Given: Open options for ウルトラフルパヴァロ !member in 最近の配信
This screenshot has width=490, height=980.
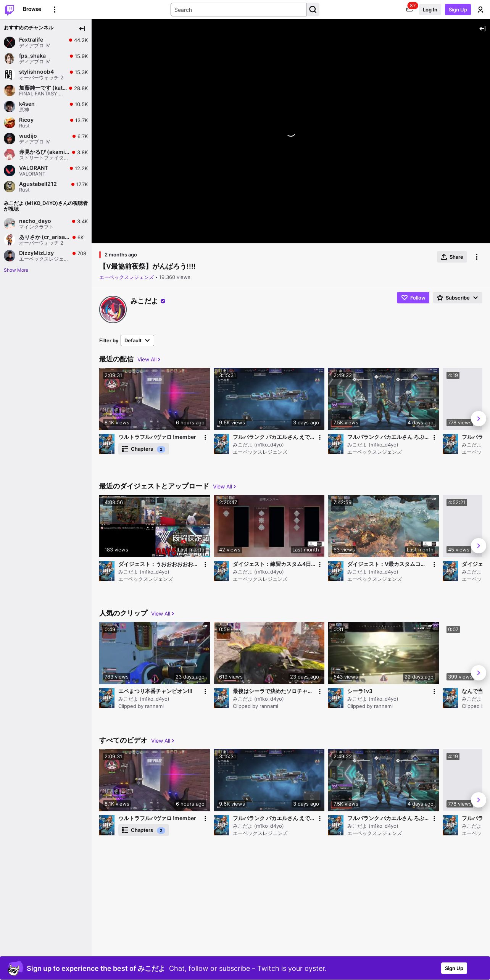Looking at the screenshot, I should pos(205,437).
